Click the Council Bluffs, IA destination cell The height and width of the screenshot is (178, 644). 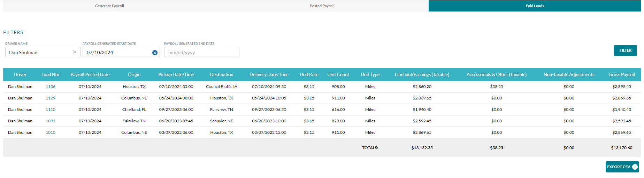222,87
